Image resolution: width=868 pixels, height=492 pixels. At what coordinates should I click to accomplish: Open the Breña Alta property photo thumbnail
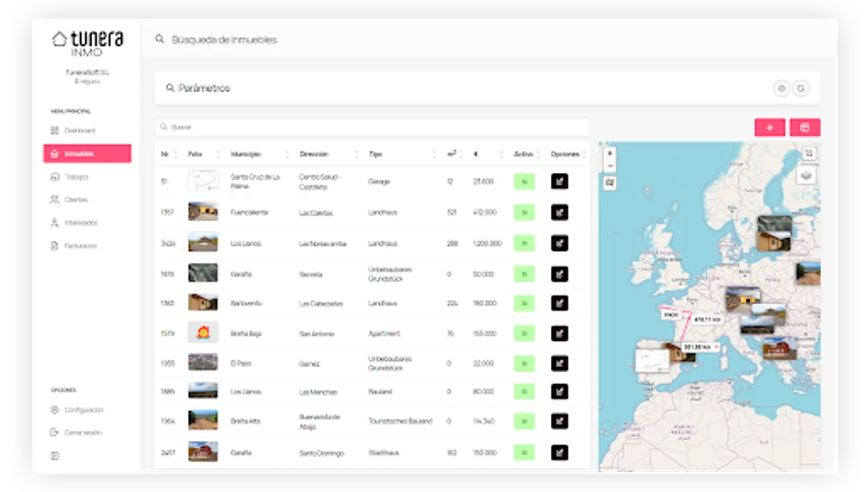tap(203, 420)
